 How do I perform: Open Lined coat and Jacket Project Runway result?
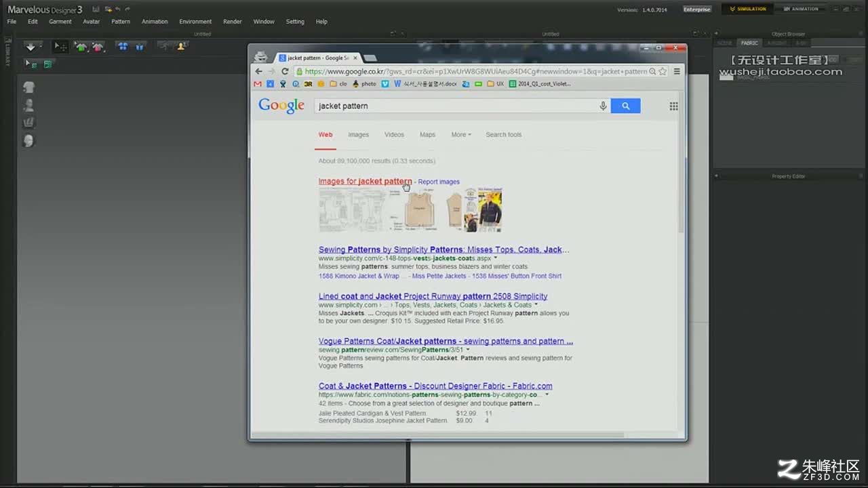pos(433,296)
